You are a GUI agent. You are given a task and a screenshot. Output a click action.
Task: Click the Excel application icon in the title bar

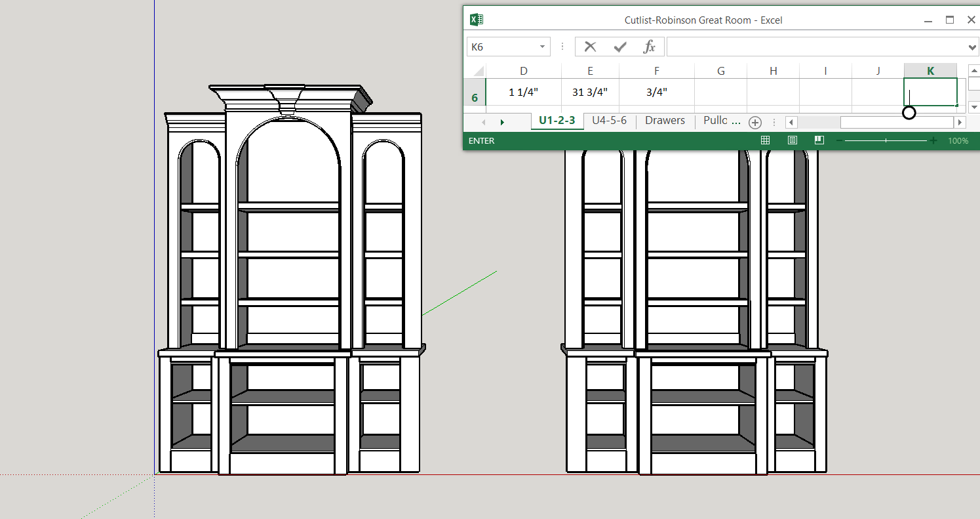[x=477, y=20]
